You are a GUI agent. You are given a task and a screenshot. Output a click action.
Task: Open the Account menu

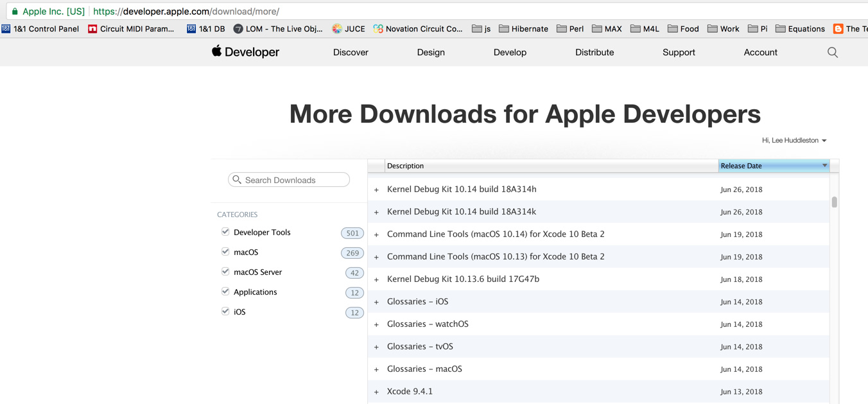(761, 53)
